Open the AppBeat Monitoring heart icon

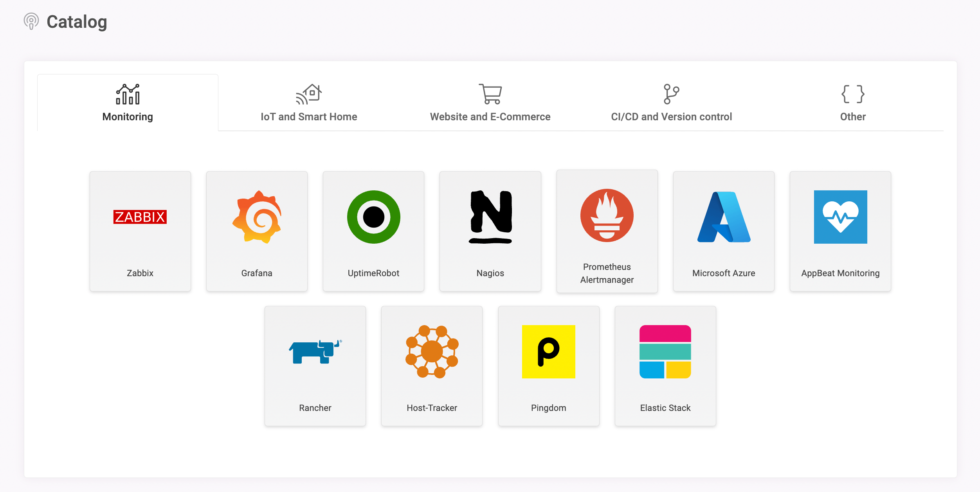840,217
